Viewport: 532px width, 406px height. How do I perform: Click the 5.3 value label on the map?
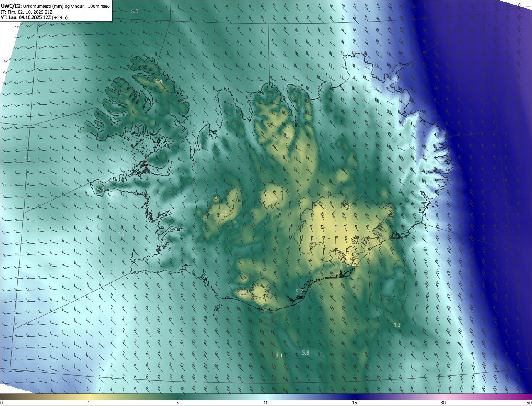point(135,12)
